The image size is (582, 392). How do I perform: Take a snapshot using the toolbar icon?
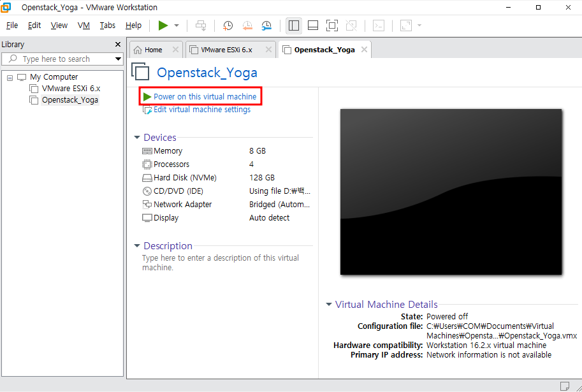tap(228, 25)
